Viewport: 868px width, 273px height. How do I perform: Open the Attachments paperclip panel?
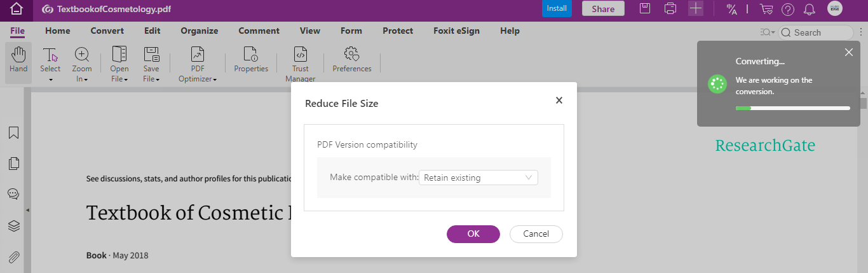tap(13, 258)
